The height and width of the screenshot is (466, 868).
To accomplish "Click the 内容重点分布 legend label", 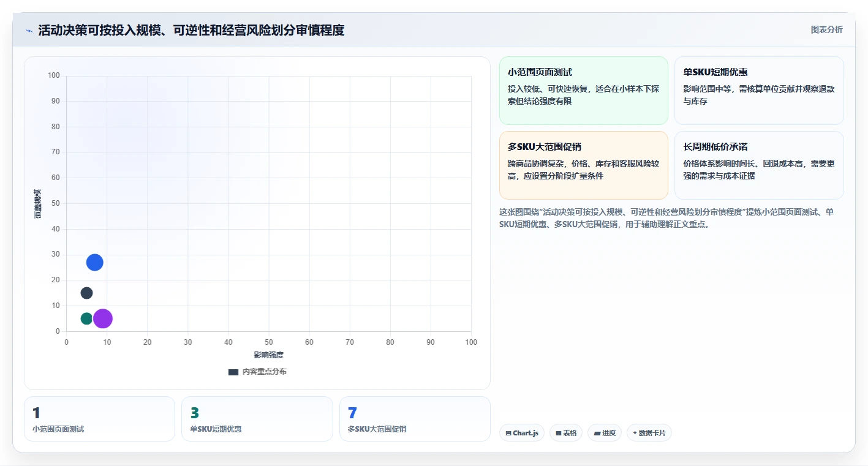I will pos(264,372).
